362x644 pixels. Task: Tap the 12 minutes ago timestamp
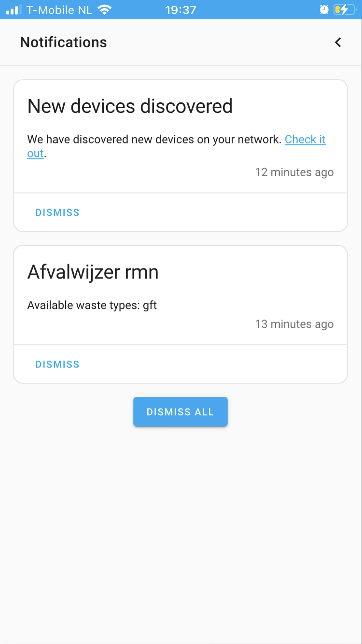tap(294, 172)
